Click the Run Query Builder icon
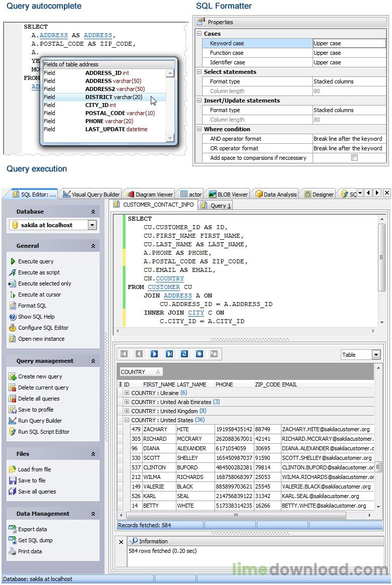392x585 pixels. [13, 421]
